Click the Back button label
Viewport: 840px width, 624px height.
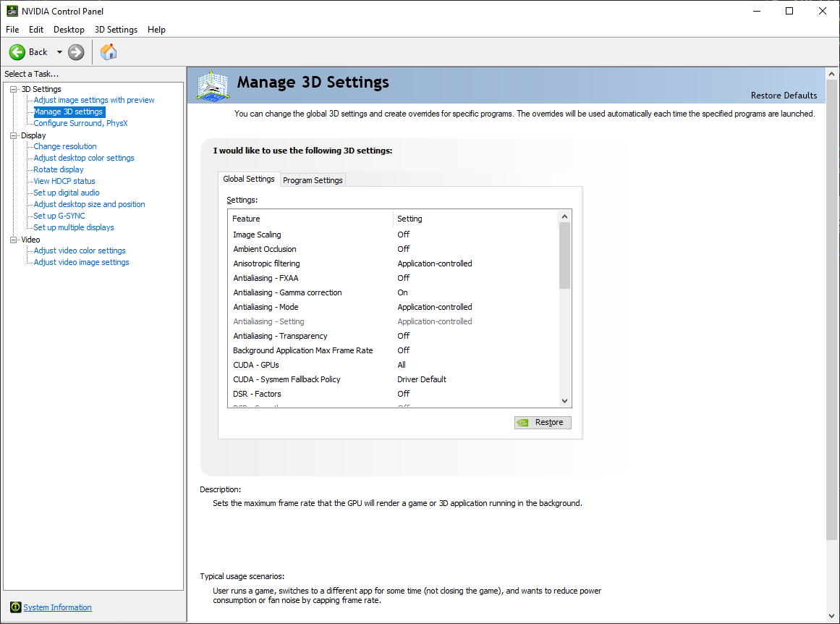point(38,52)
